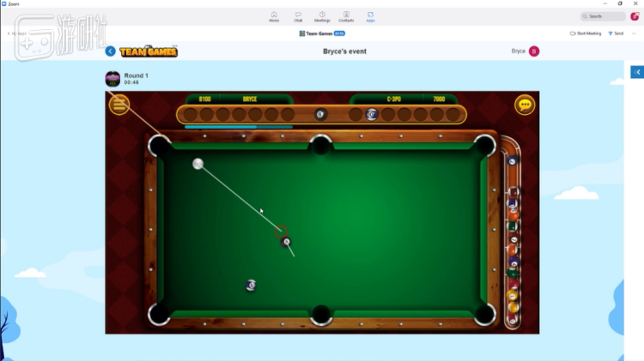The image size is (644, 361).
Task: Click the black 8 ball on table
Action: click(286, 242)
